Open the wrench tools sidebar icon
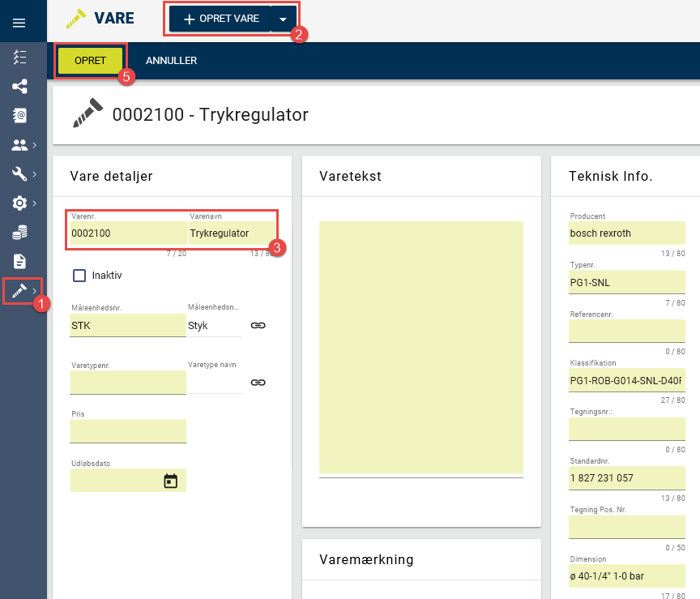Screen dimensions: 700x599 19,174
